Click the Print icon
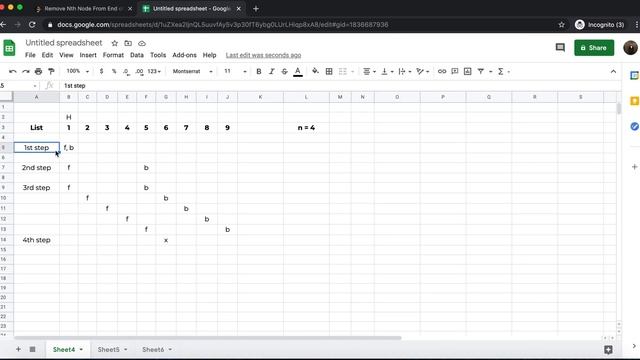 (x=38, y=71)
